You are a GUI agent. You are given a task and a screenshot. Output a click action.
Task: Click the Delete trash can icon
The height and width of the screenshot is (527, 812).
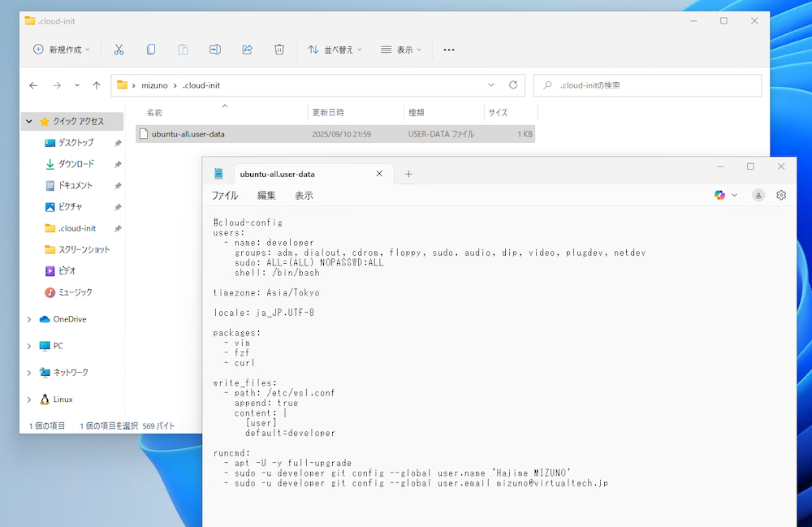[279, 50]
